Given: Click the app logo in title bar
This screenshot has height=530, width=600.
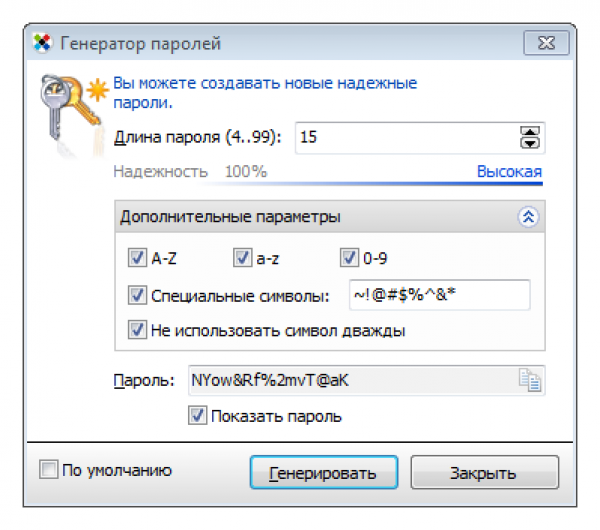Looking at the screenshot, I should click(x=42, y=43).
